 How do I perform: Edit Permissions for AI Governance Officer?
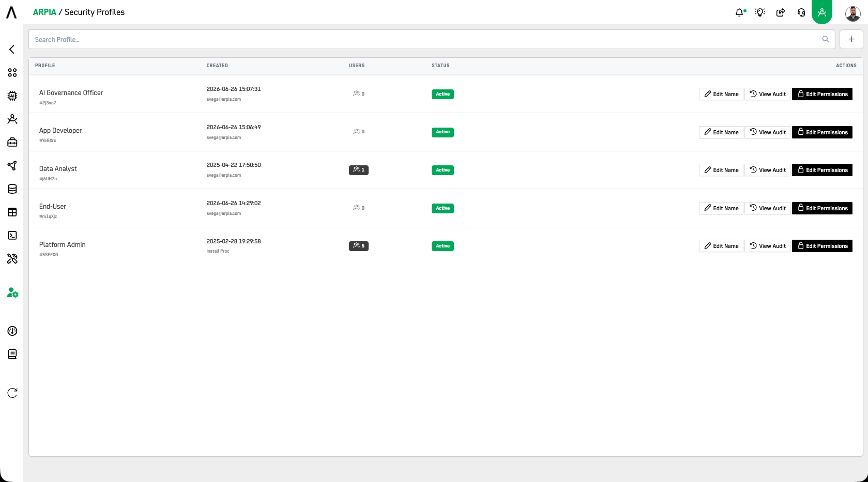pos(822,94)
